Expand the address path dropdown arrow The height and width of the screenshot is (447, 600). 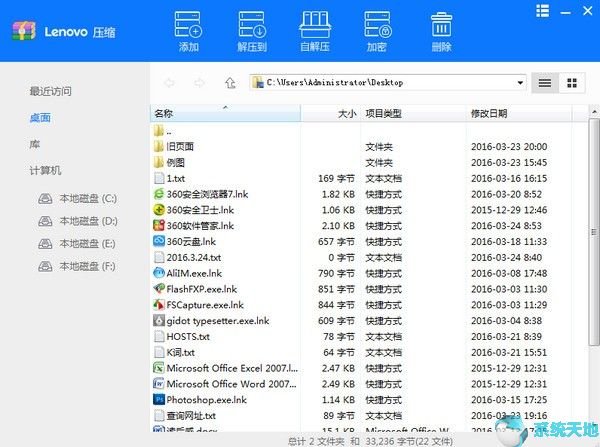pyautogui.click(x=521, y=83)
